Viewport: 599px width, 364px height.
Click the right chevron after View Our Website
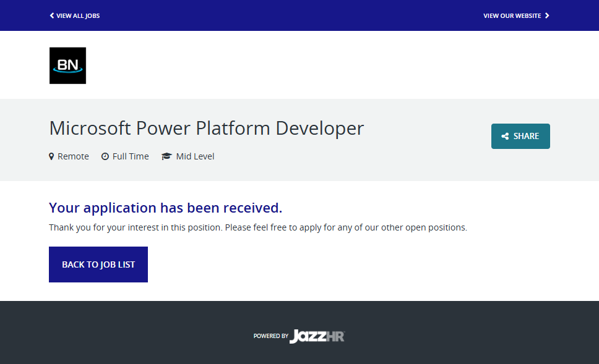pyautogui.click(x=547, y=15)
